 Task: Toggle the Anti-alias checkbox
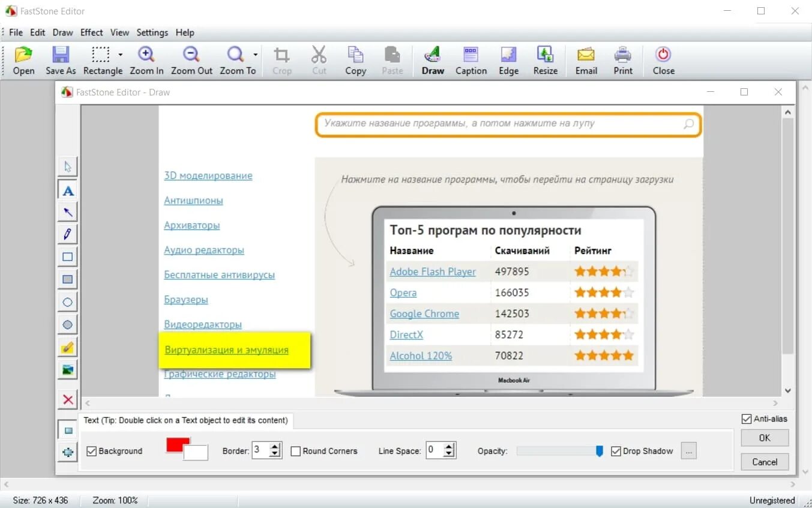[x=747, y=419]
